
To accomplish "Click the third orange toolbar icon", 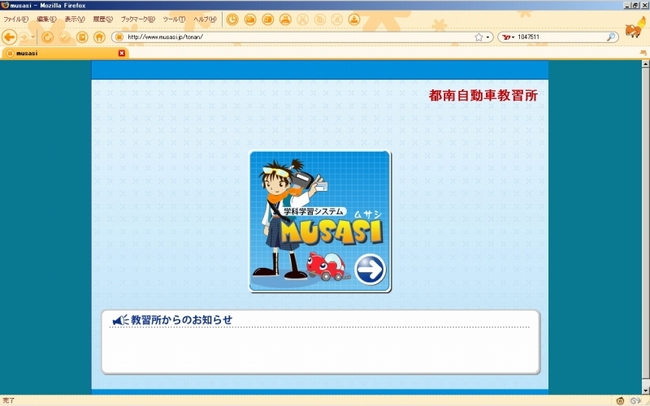I will [267, 19].
